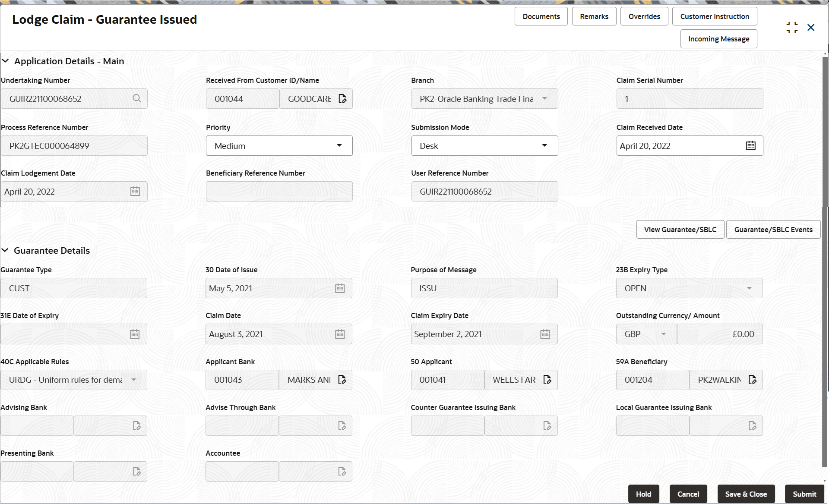
Task: Open the Documents tab button
Action: pyautogui.click(x=541, y=16)
